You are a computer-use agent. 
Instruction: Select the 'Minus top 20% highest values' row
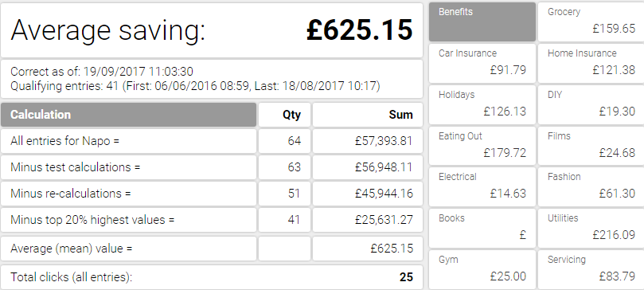pos(212,220)
